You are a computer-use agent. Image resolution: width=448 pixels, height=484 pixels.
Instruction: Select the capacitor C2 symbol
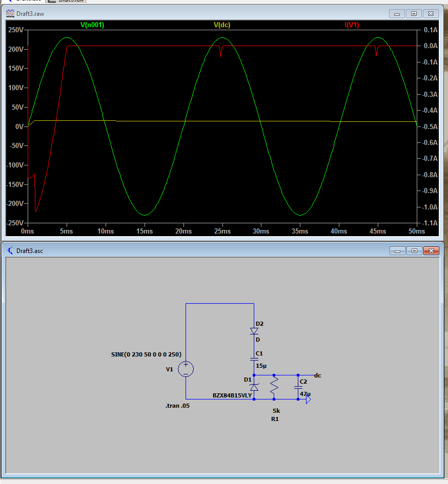[x=298, y=387]
